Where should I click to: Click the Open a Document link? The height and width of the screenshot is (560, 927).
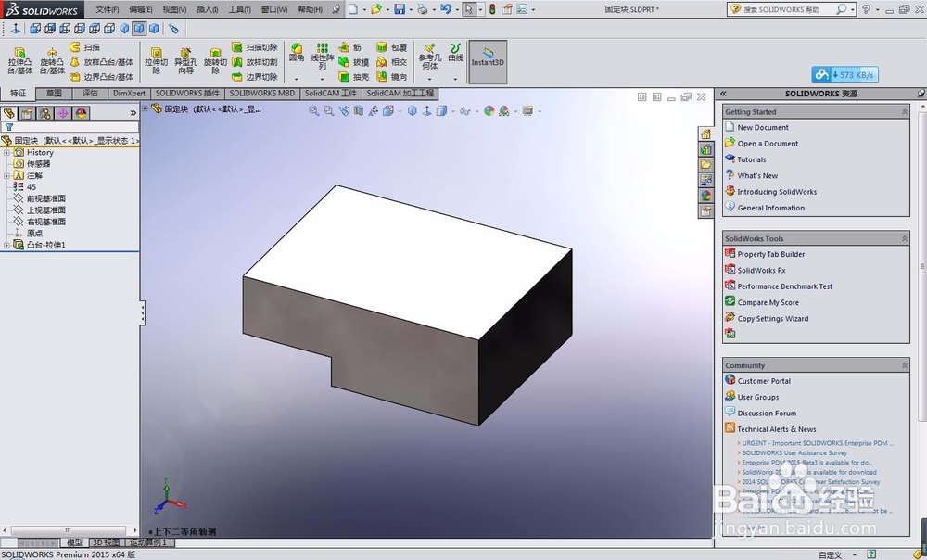point(768,143)
